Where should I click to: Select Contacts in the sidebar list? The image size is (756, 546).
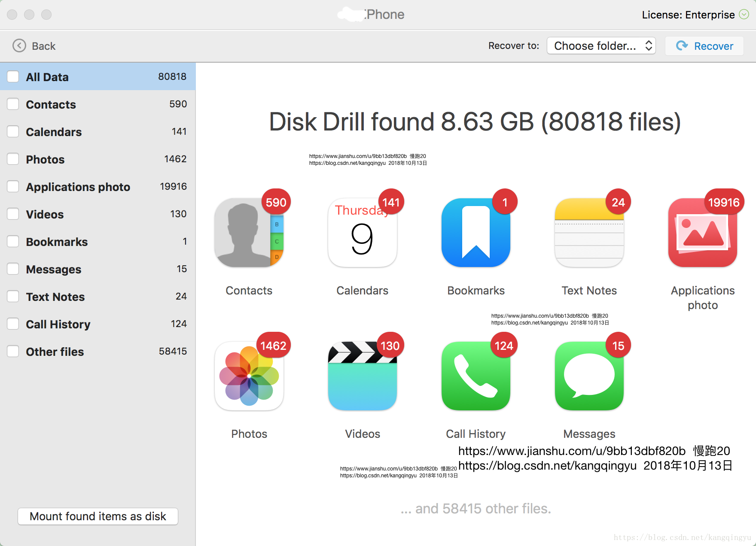click(98, 104)
